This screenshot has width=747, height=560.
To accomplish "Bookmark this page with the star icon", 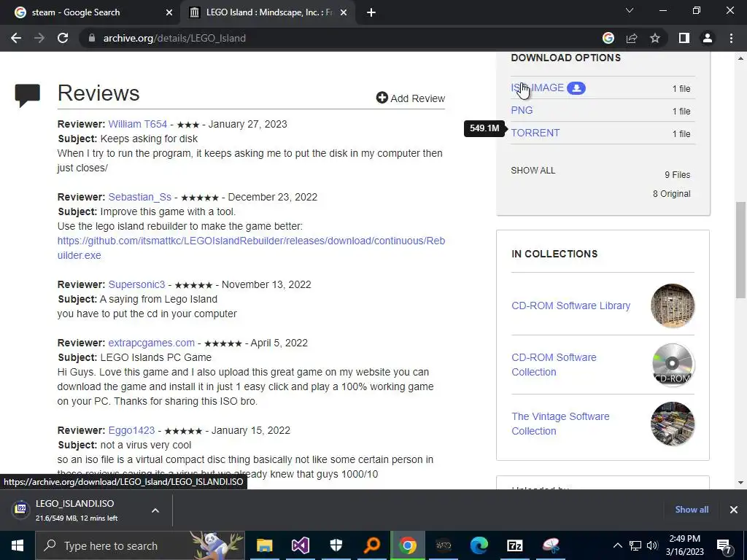I will click(x=655, y=38).
